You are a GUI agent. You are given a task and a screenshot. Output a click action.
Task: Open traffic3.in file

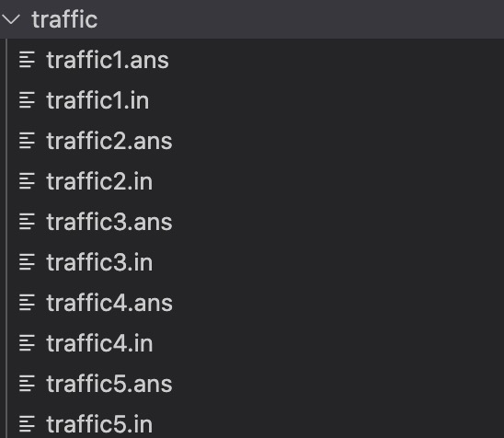[99, 263]
